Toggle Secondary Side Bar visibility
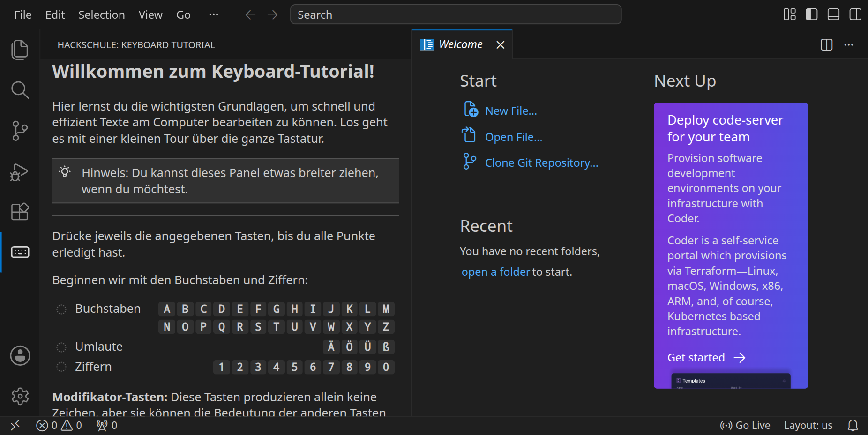Viewport: 868px width, 435px height. pos(855,15)
